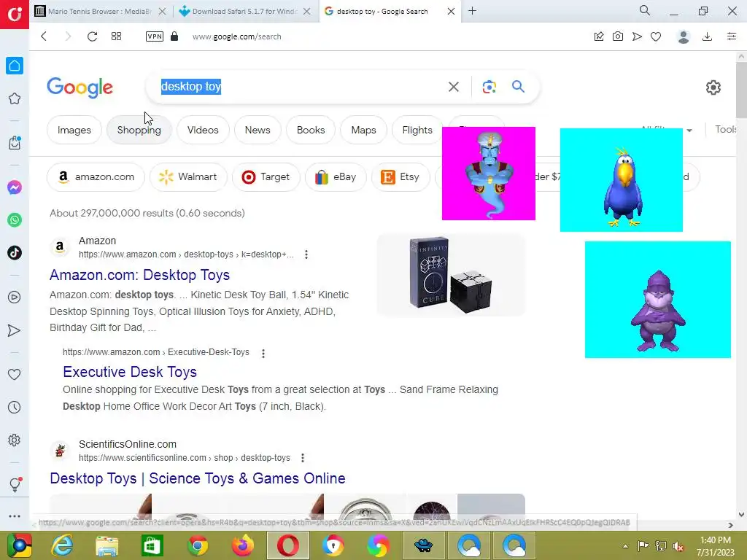Click the blue genie desktop toy

click(x=489, y=174)
